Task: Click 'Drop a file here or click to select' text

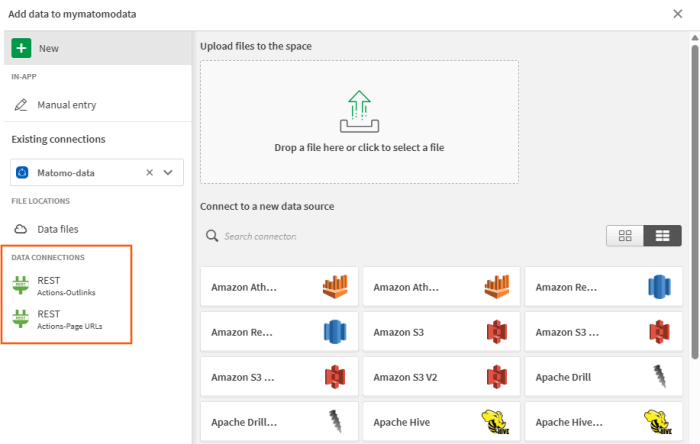Action: click(x=359, y=147)
